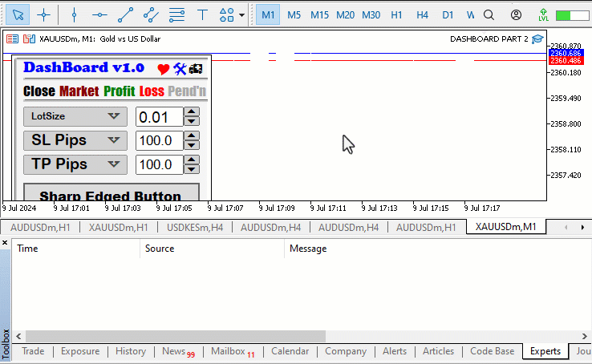Click the Experts log horizontal scrollbar

(x=176, y=336)
